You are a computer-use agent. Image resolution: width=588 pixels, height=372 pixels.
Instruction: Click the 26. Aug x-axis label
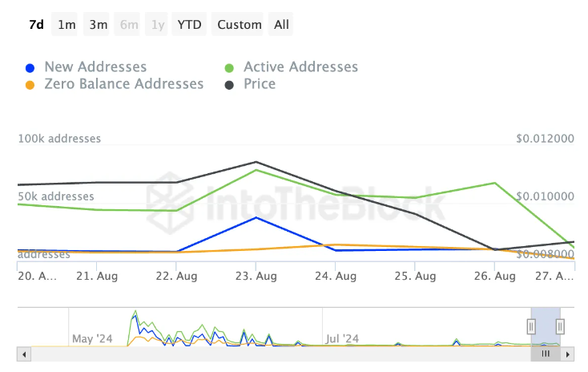[x=494, y=277]
